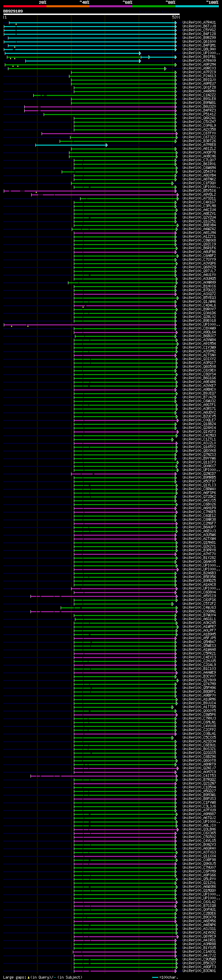The image size is (222, 980).
Task: Select the UniRef100_C8QYS4 label
Action: (x=199, y=374)
